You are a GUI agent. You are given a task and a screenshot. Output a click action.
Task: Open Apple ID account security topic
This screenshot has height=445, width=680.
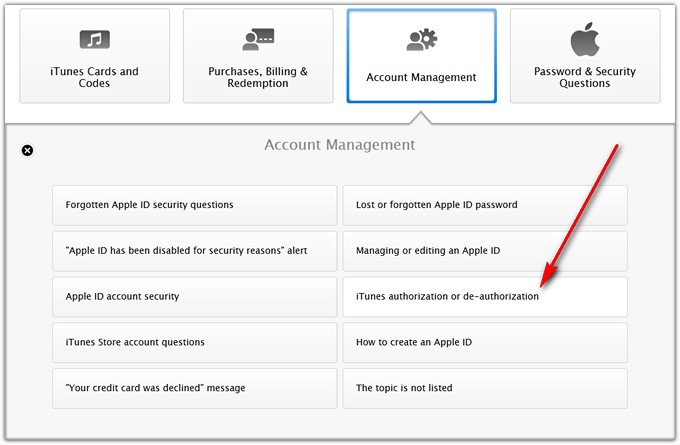click(x=195, y=297)
